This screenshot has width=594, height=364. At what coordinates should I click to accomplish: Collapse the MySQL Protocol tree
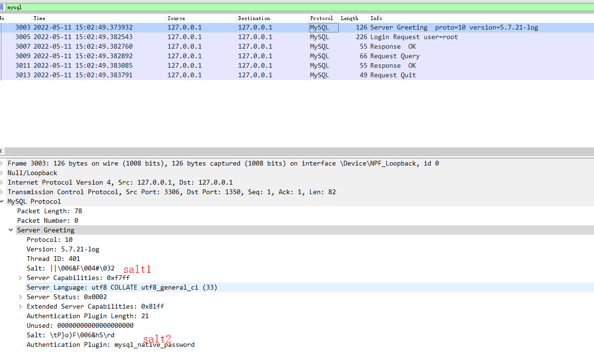tap(2, 201)
